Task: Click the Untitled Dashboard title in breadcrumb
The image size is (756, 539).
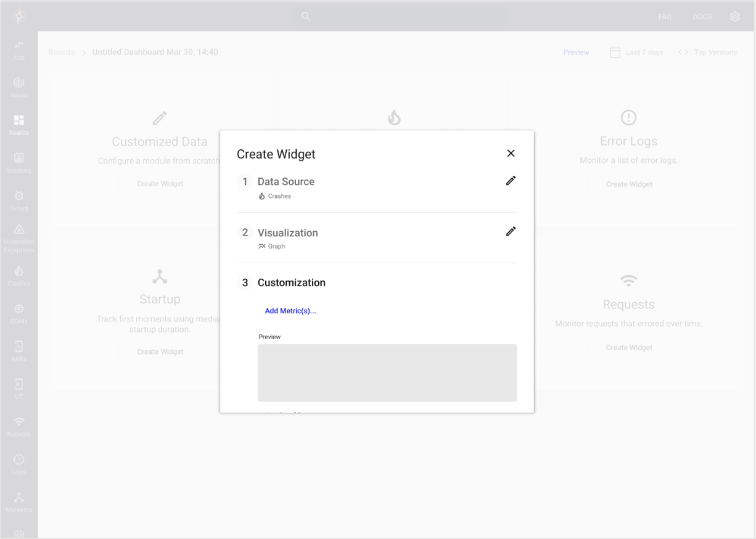Action: coord(155,52)
